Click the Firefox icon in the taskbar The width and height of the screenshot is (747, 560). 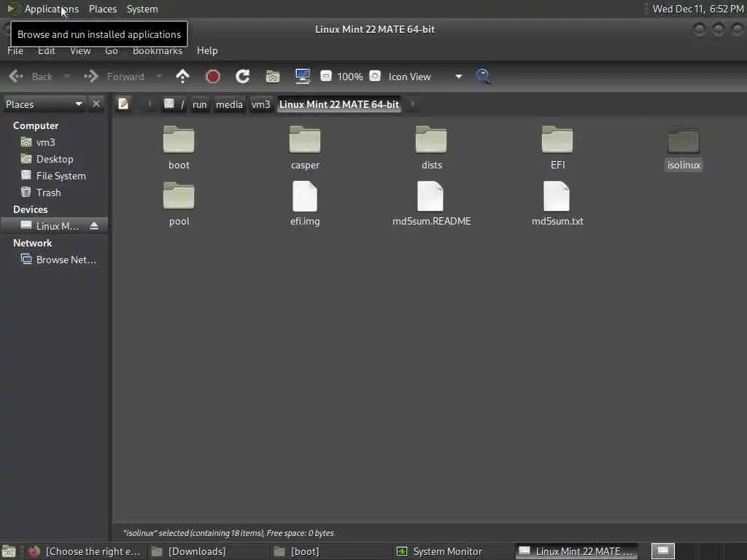pyautogui.click(x=34, y=551)
